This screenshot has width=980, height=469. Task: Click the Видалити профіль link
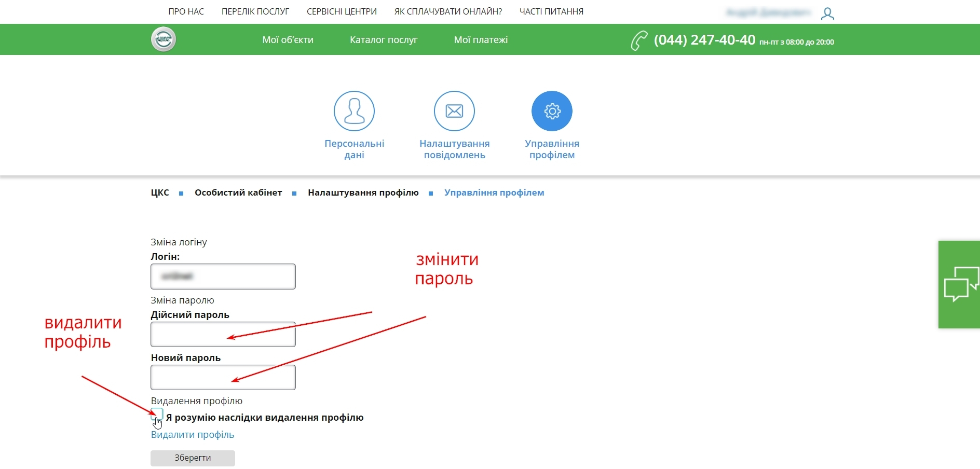pos(193,435)
